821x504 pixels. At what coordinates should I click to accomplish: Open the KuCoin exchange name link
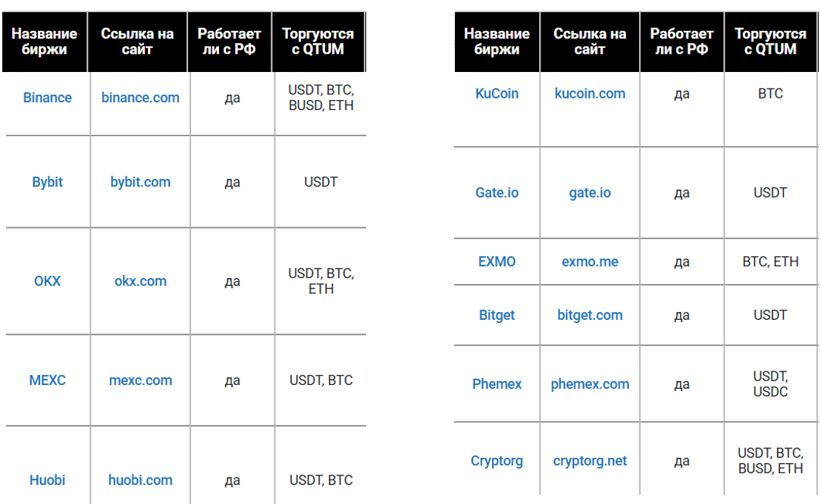(497, 94)
